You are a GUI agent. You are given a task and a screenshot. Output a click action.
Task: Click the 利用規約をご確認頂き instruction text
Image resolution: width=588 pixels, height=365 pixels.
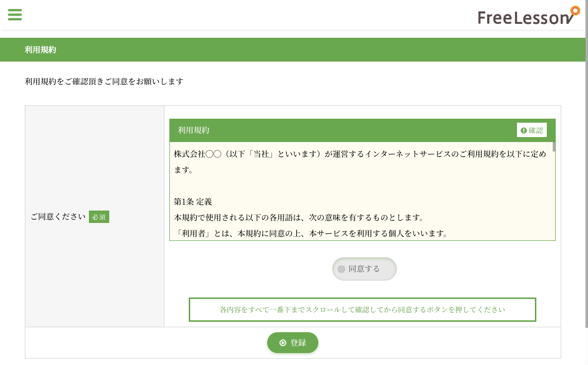[104, 81]
